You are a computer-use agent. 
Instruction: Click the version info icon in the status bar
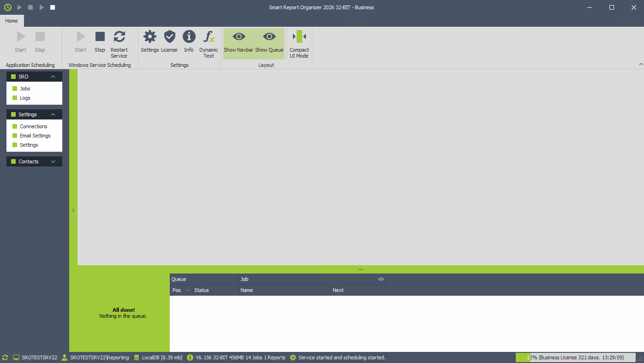[190, 357]
